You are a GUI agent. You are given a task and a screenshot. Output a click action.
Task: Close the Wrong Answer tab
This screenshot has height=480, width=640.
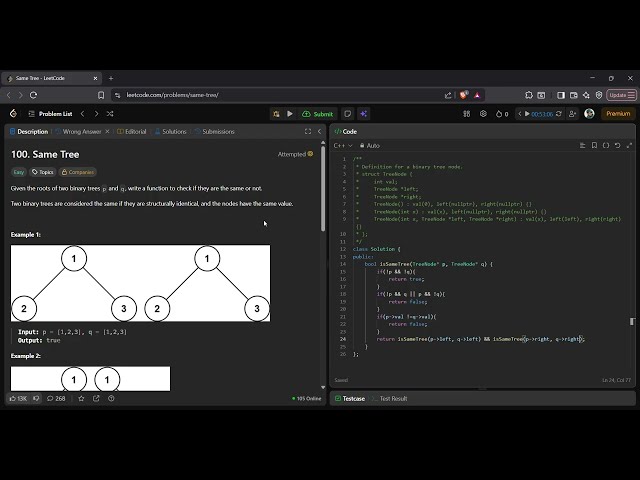click(x=107, y=131)
